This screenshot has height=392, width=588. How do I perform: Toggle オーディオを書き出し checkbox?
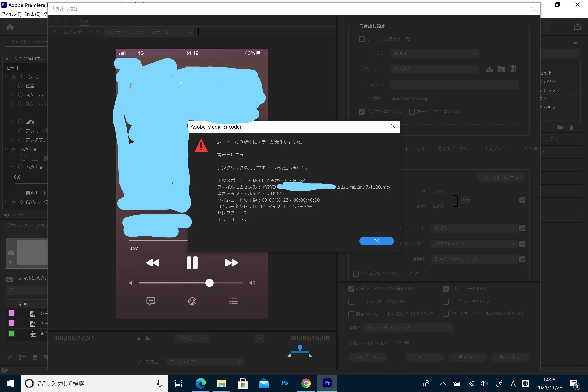(x=412, y=112)
